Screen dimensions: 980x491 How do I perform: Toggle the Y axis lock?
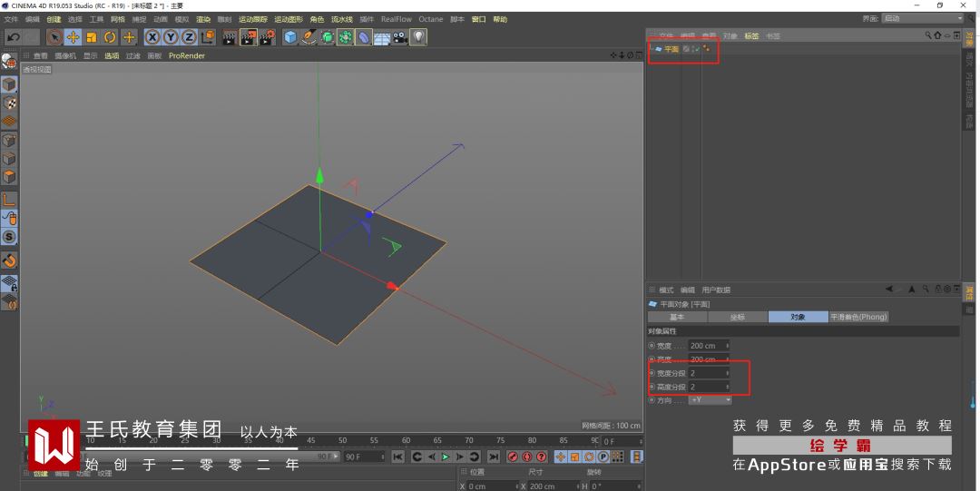coord(170,37)
